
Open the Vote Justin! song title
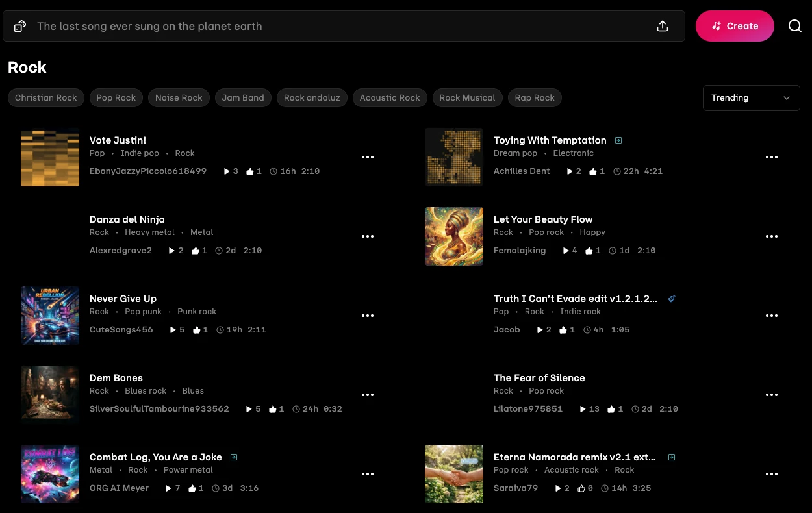click(118, 140)
